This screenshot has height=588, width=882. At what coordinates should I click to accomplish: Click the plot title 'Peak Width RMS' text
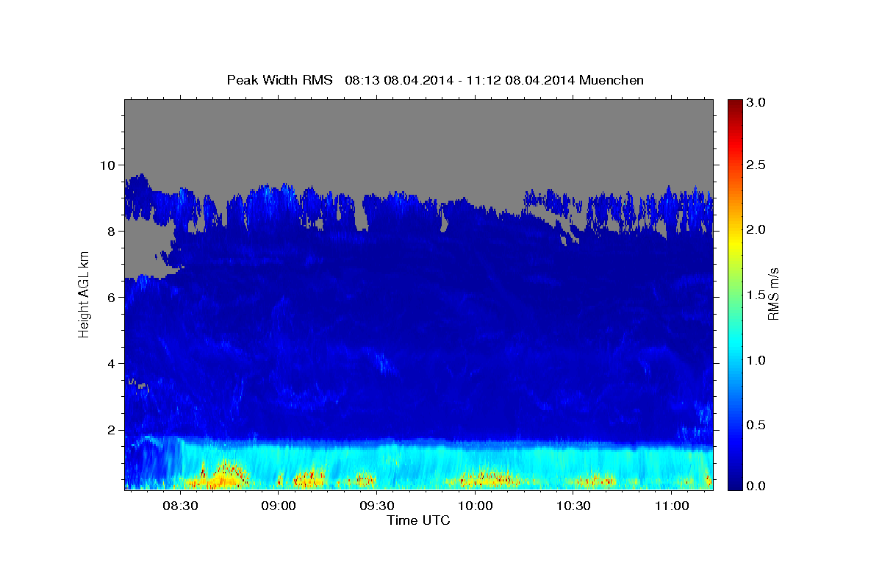[x=279, y=79]
